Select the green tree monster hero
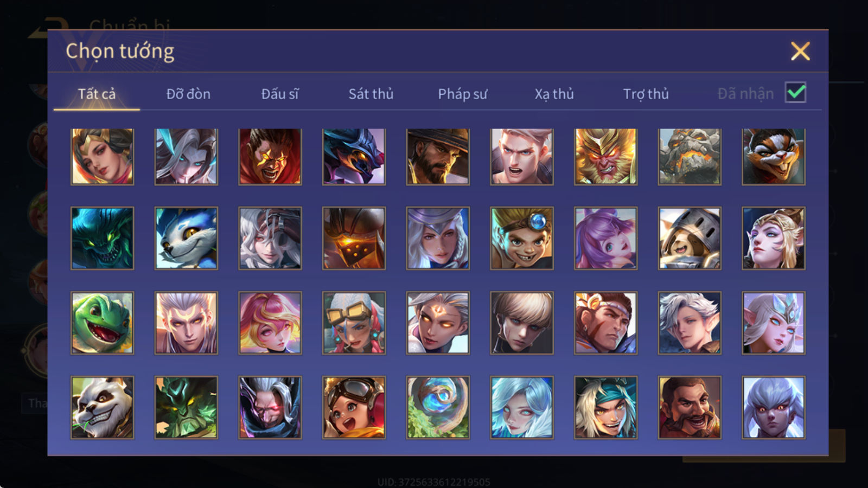The height and width of the screenshot is (488, 868). point(186,408)
